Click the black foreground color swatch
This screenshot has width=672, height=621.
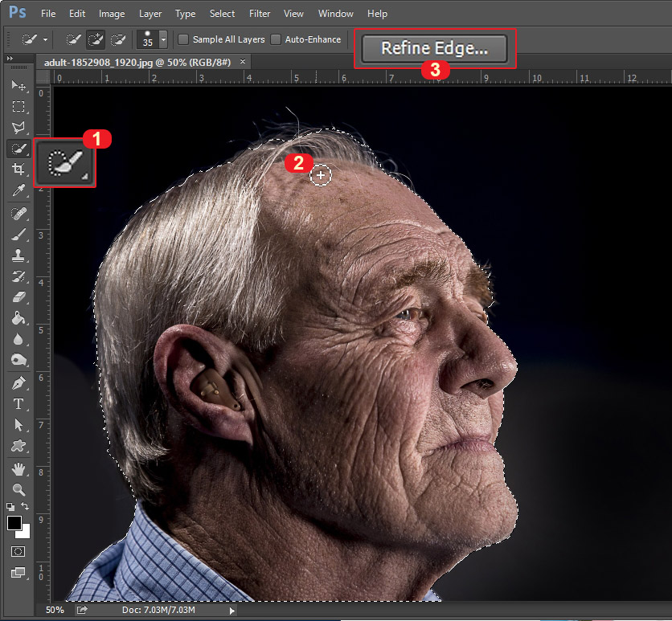click(14, 522)
